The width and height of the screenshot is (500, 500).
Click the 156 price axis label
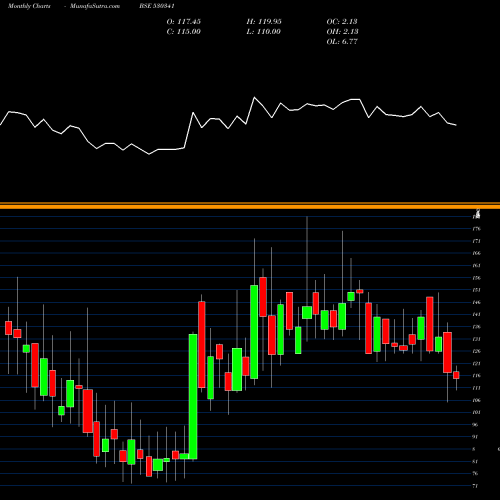pos(476,278)
